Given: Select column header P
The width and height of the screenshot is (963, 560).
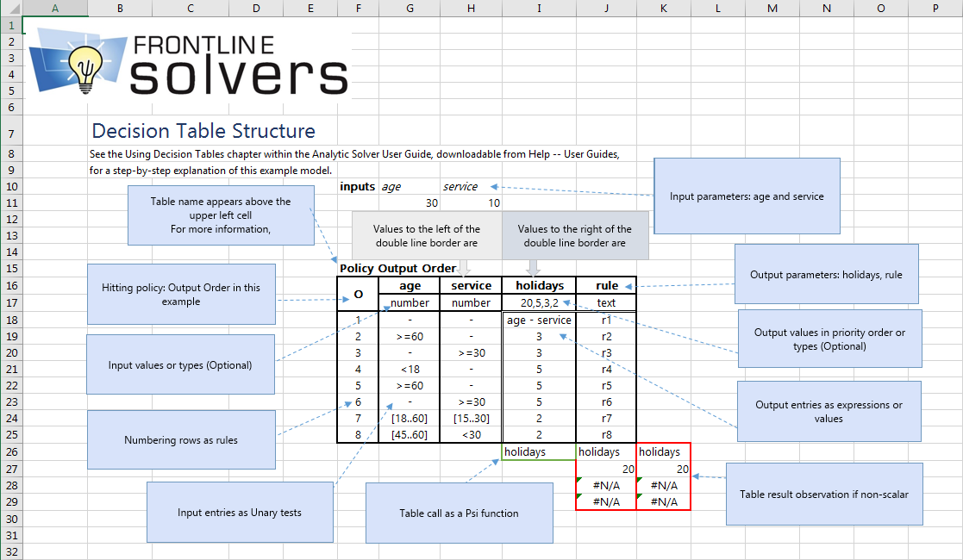Looking at the screenshot, I should click(x=935, y=8).
